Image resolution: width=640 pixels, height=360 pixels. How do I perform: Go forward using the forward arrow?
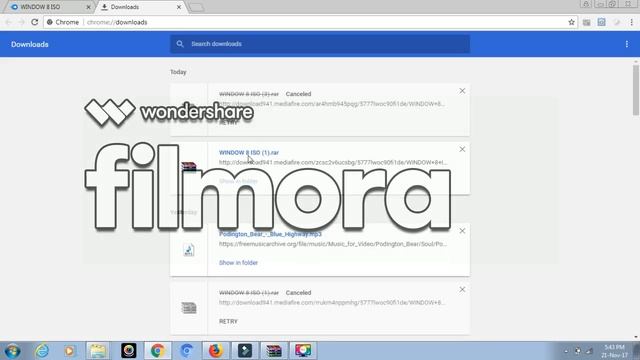pos(22,22)
